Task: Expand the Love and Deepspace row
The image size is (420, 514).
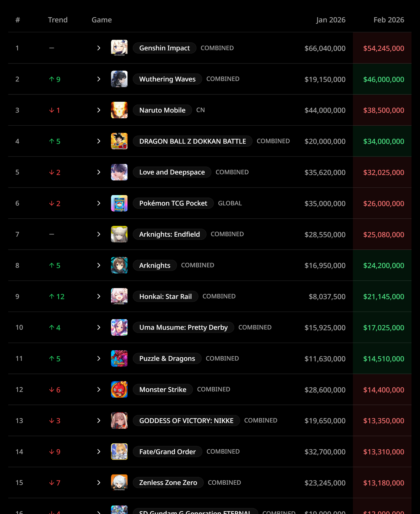Action: [x=99, y=172]
